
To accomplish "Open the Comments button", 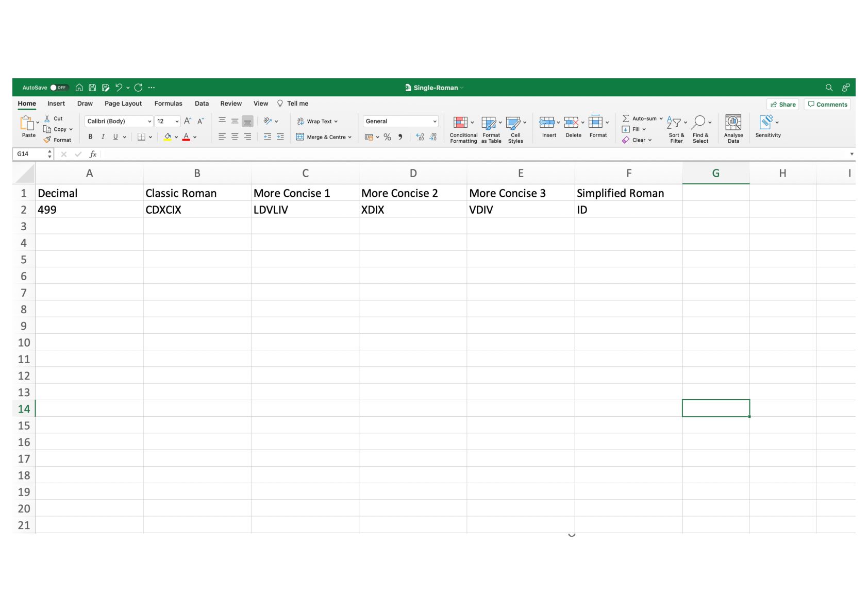I will pyautogui.click(x=827, y=105).
